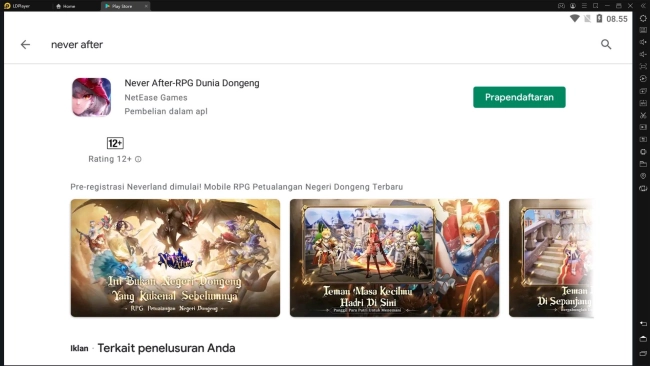The width and height of the screenshot is (650, 366).
Task: Open the first Never After dragon screenshot
Action: (x=175, y=258)
